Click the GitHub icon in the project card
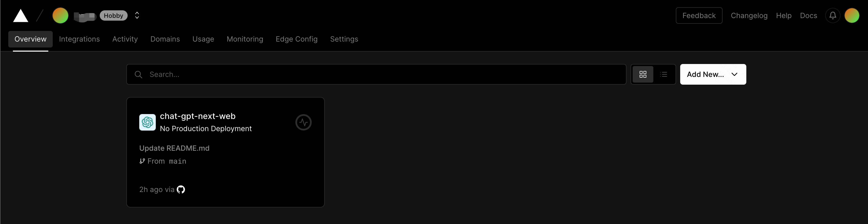Viewport: 868px width, 224px height. (x=181, y=189)
